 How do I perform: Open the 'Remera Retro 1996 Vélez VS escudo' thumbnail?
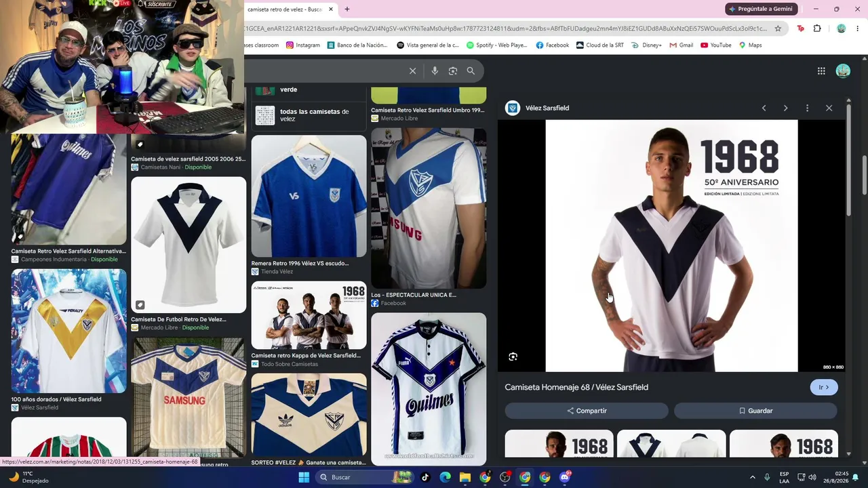point(309,197)
